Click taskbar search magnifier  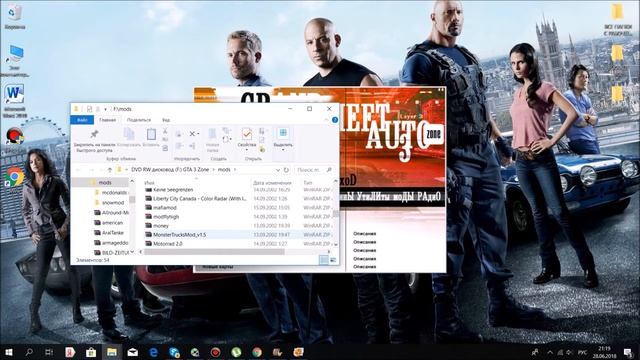[x=29, y=352]
